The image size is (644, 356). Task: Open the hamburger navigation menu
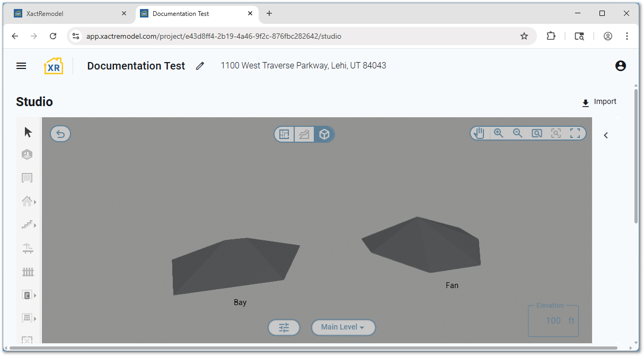(21, 66)
